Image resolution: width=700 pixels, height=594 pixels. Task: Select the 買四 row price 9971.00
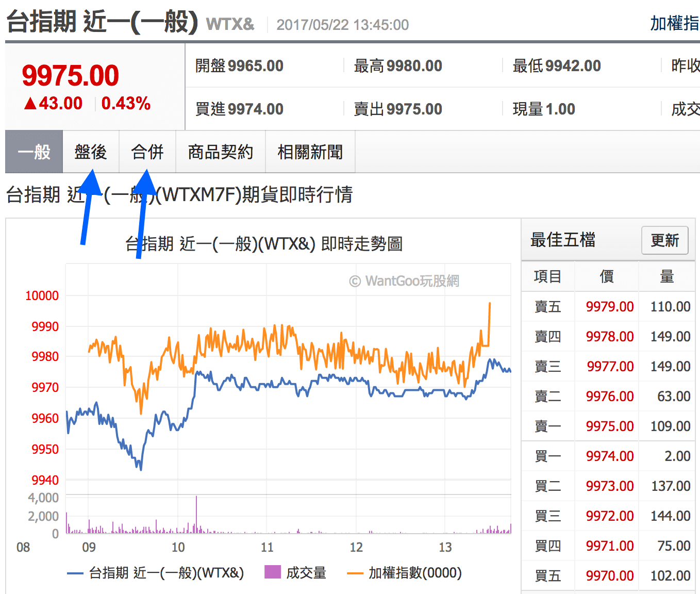pyautogui.click(x=610, y=546)
